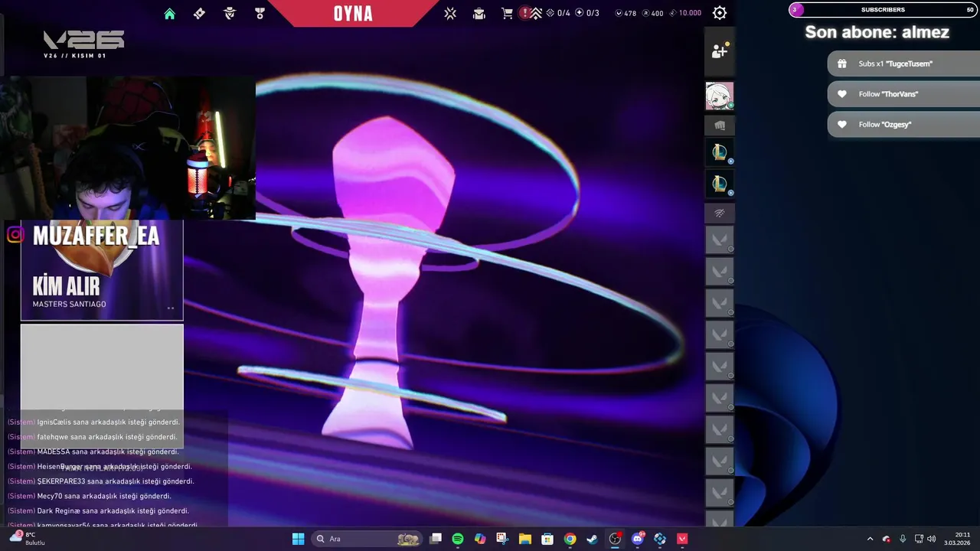The height and width of the screenshot is (551, 980).
Task: Click the taskbar Ara search box
Action: point(367,539)
